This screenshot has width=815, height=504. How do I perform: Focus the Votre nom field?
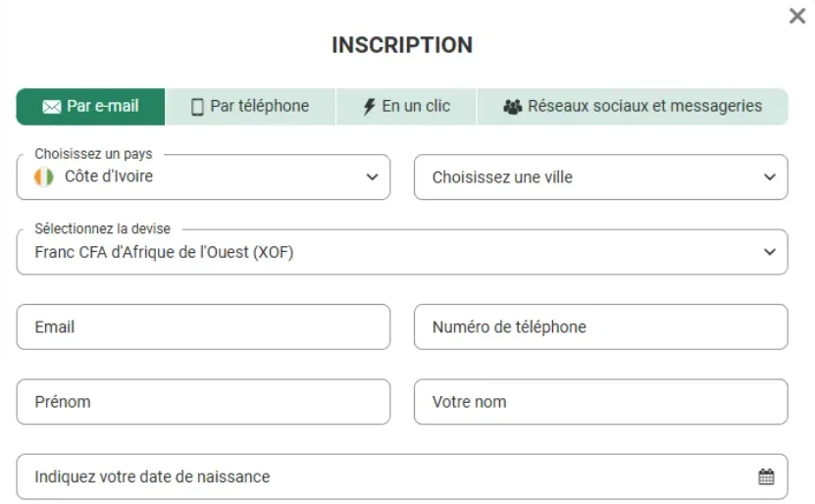pyautogui.click(x=601, y=402)
